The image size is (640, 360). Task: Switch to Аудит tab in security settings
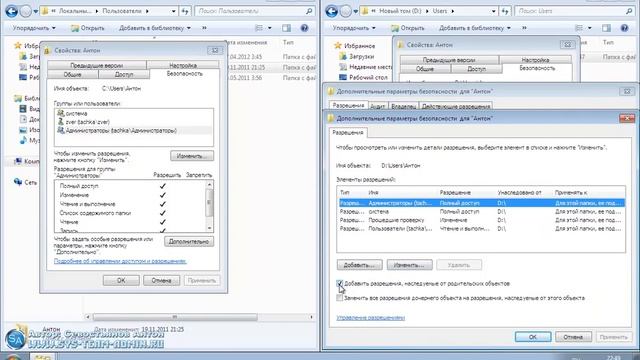click(378, 106)
